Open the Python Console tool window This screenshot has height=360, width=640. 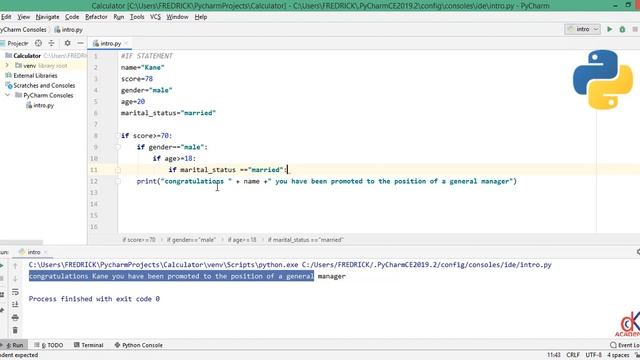[139, 345]
